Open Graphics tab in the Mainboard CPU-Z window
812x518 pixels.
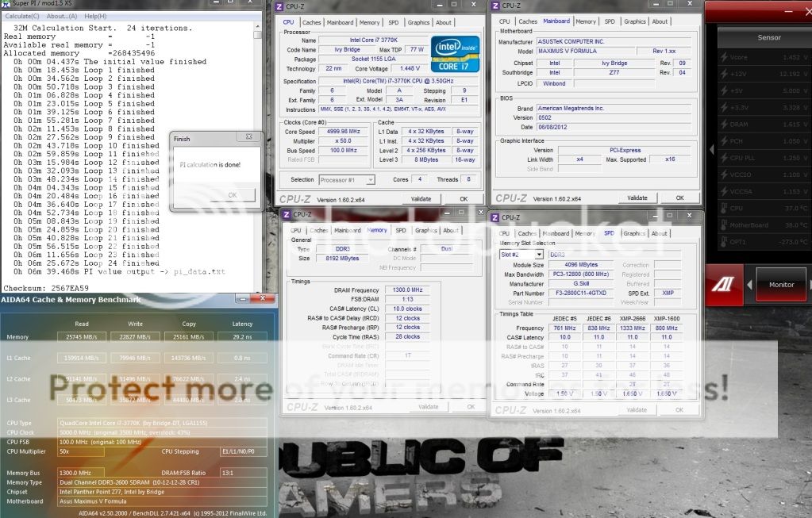pyautogui.click(x=634, y=21)
